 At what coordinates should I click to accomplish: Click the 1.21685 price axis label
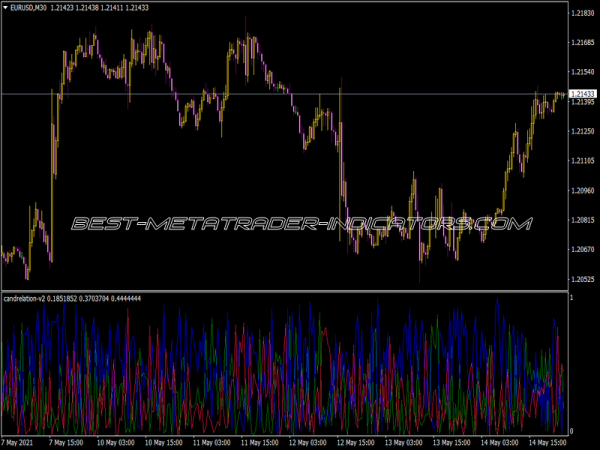click(x=583, y=43)
